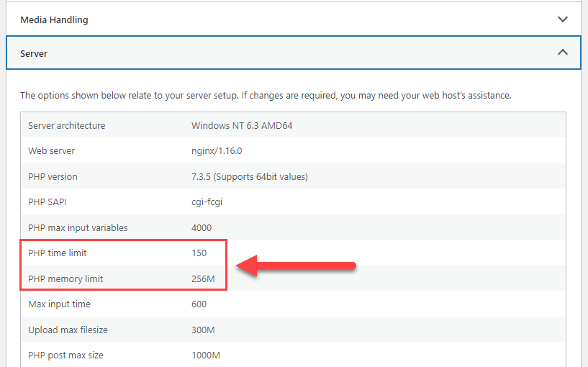The image size is (588, 367).
Task: Select the 600 max input time value
Action: click(x=199, y=304)
